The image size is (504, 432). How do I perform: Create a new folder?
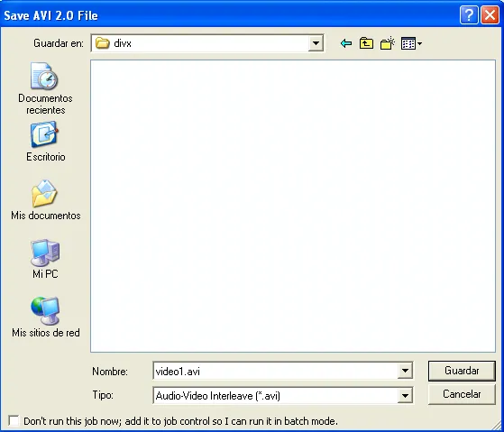[388, 43]
